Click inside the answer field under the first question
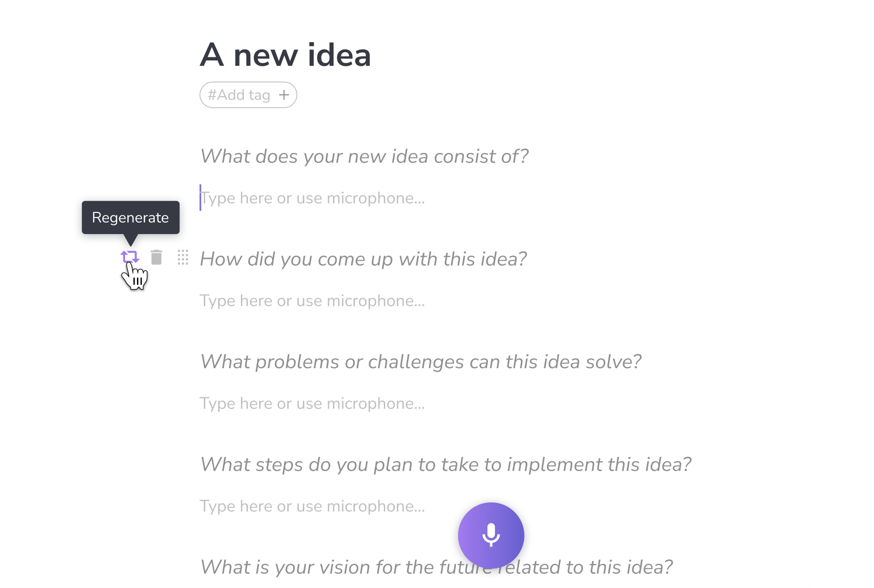 313,198
